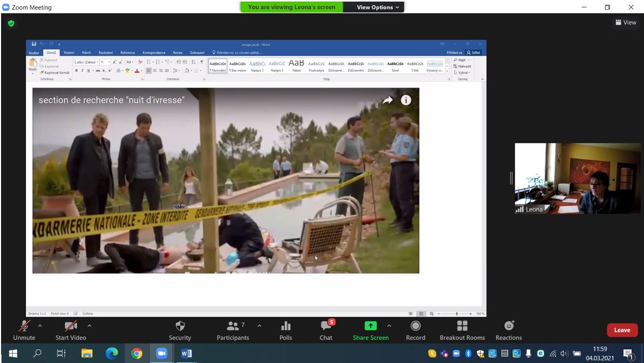Viewport: 644px width, 363px height.
Task: Toggle strikethrough (abc) in Word ribbon
Action: 98,70
